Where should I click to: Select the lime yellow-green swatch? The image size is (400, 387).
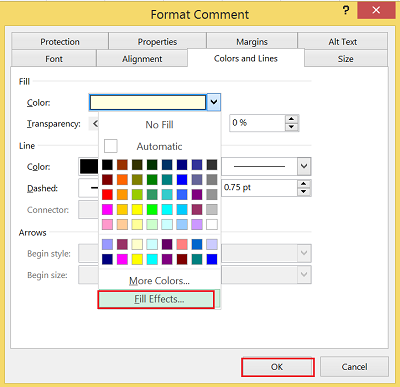click(137, 194)
